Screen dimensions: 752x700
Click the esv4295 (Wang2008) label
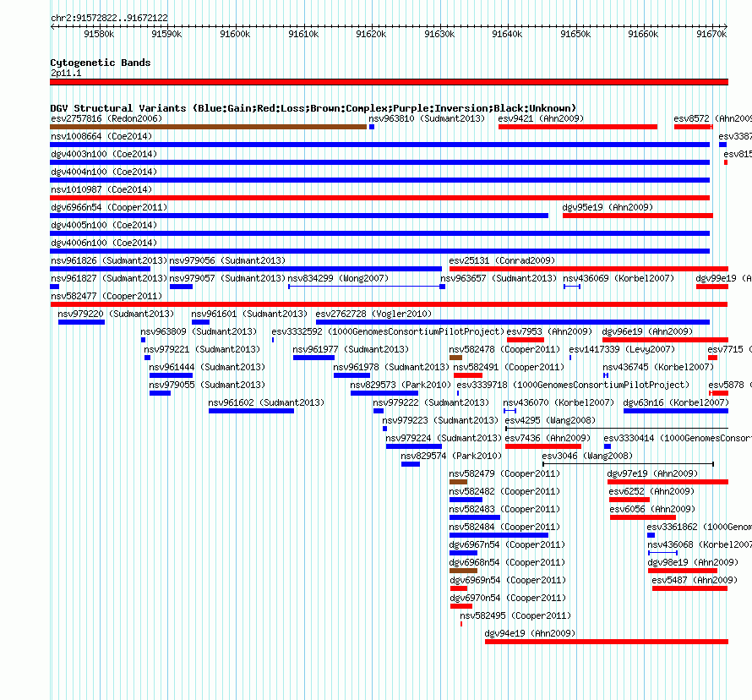551,420
